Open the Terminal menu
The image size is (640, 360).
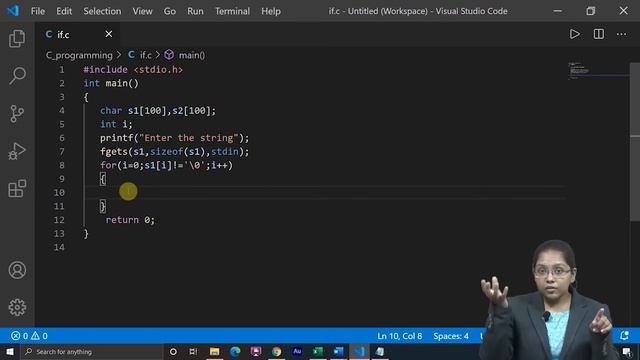(232, 11)
